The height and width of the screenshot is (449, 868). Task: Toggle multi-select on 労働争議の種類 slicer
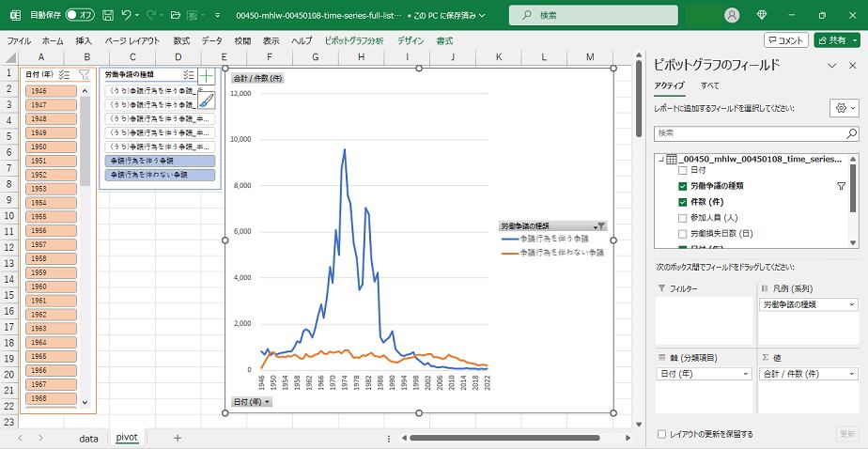[189, 74]
